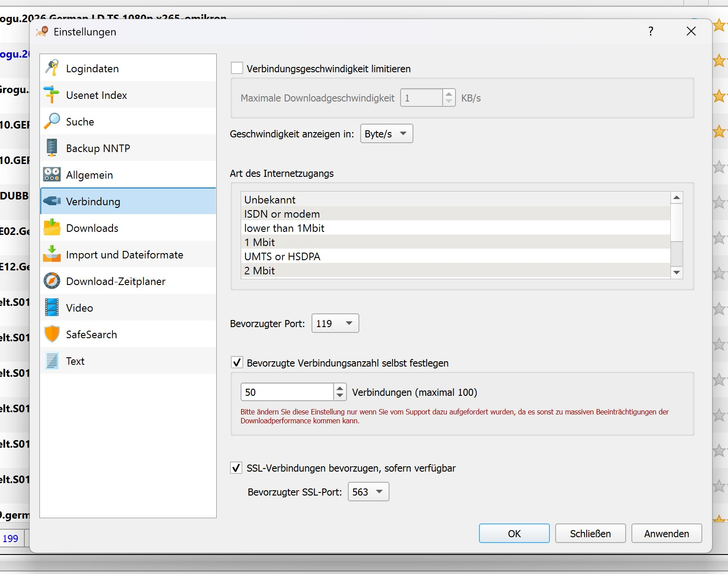Open the Text settings page
The width and height of the screenshot is (728, 574).
tap(128, 361)
